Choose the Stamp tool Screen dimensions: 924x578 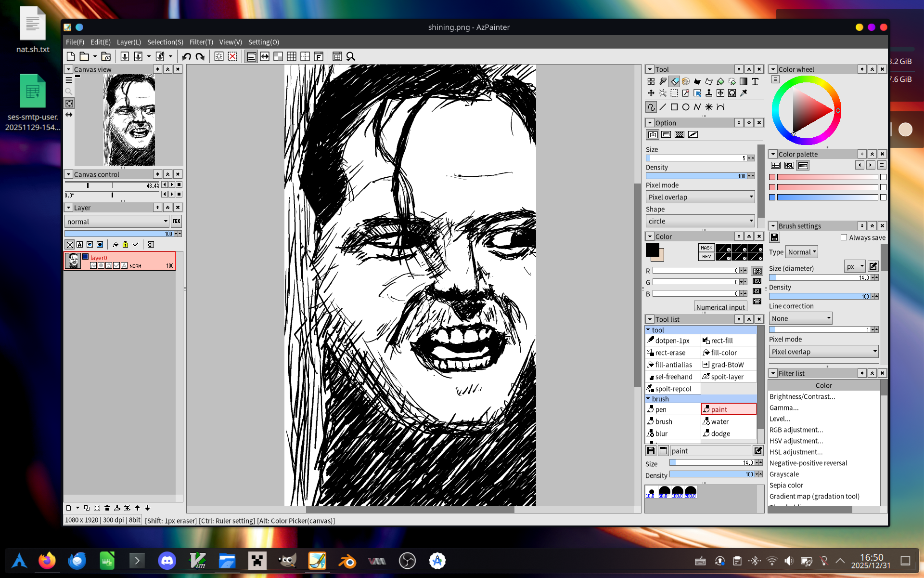coord(709,93)
